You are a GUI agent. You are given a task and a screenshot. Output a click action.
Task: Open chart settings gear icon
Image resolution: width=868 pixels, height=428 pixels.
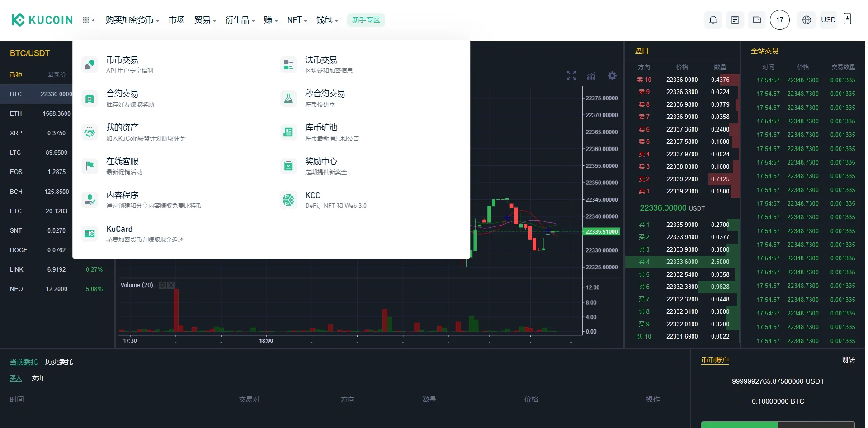(x=612, y=75)
